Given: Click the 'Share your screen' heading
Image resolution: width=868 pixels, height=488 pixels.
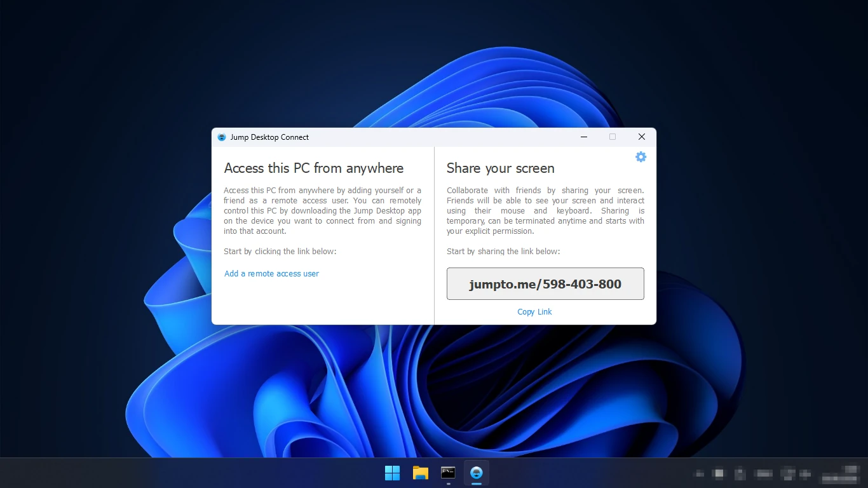Looking at the screenshot, I should pyautogui.click(x=501, y=168).
